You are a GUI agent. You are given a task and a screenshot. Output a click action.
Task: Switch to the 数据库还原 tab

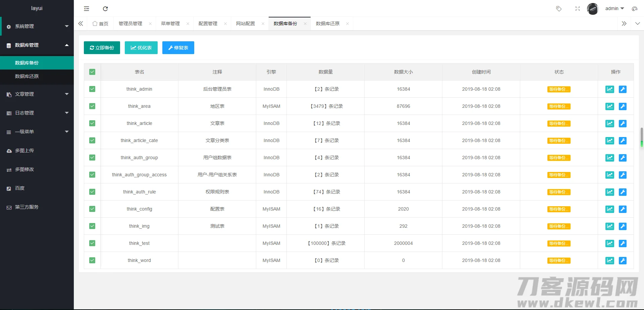tap(327, 24)
